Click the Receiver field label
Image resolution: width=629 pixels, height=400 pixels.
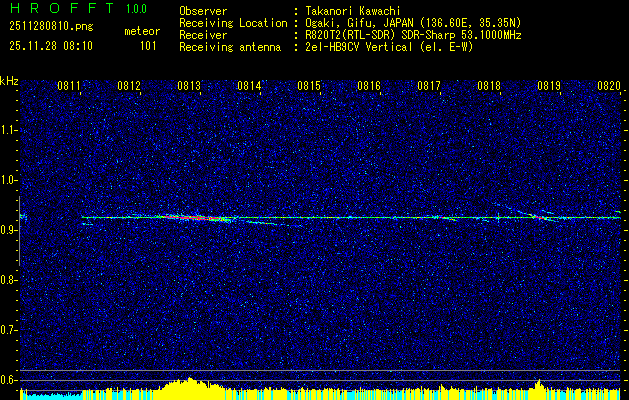203,35
